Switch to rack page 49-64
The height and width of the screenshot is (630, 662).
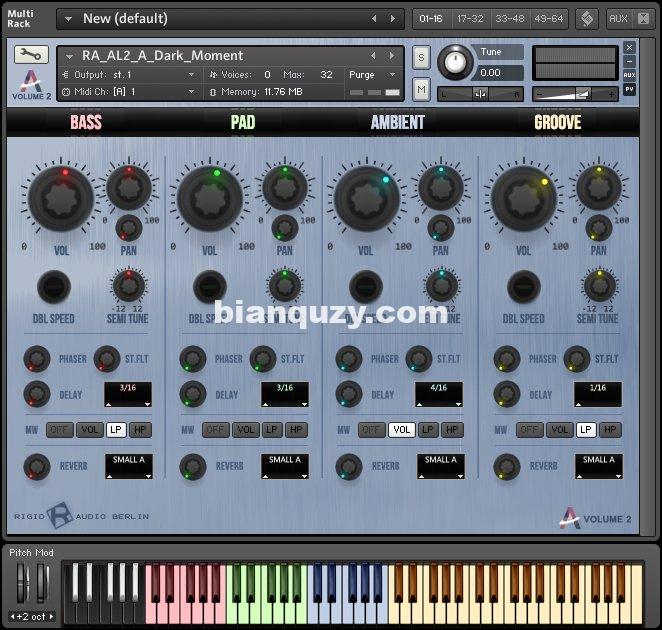point(548,19)
